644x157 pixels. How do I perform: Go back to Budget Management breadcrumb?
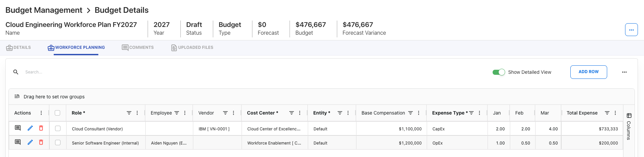click(44, 10)
